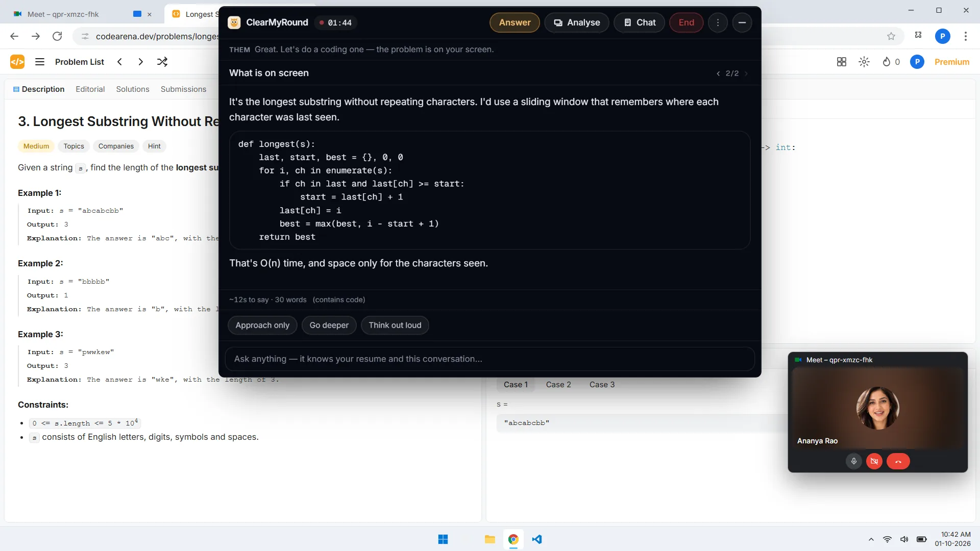Image resolution: width=980 pixels, height=551 pixels.
Task: Click the streak flame icon
Action: [887, 62]
